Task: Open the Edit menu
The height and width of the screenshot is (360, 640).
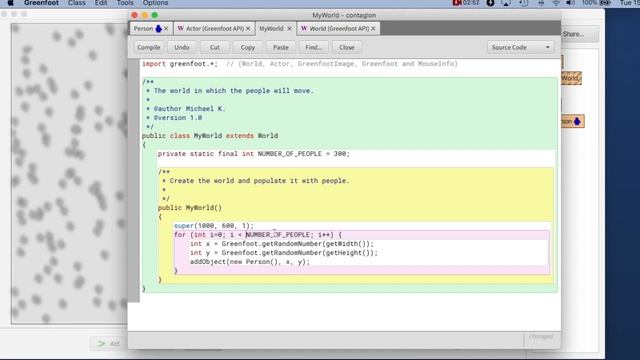Action: 101,3
